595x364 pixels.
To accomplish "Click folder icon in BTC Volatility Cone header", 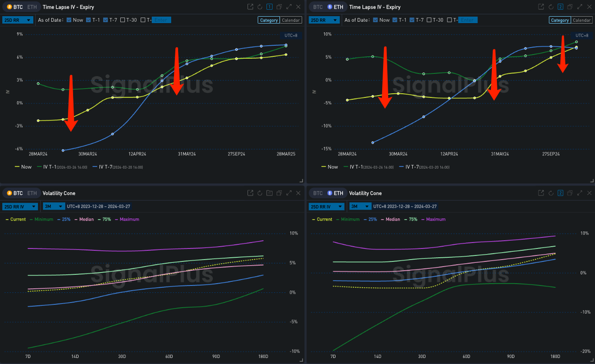I will (270, 193).
